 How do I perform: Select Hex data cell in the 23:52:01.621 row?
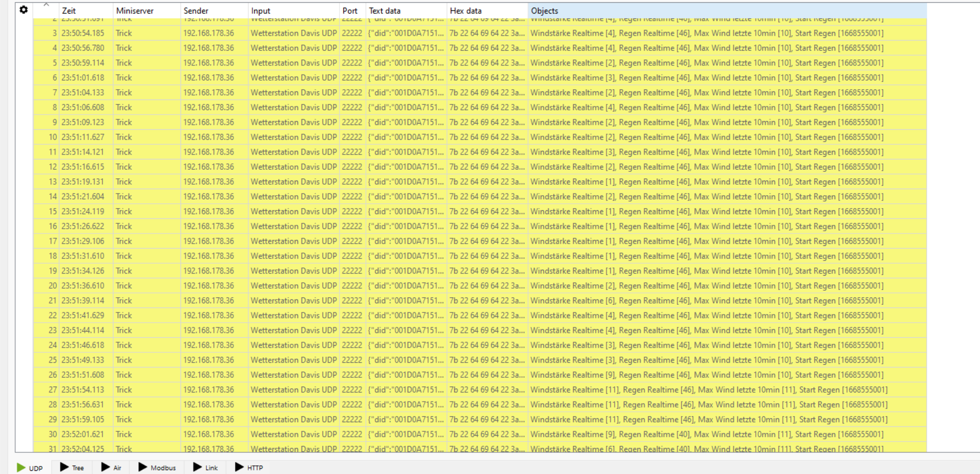point(487,435)
